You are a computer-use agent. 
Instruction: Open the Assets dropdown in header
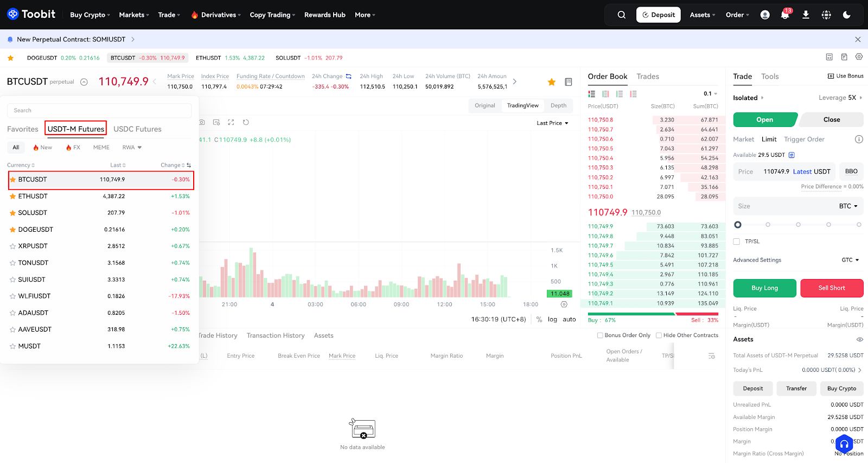(x=703, y=15)
